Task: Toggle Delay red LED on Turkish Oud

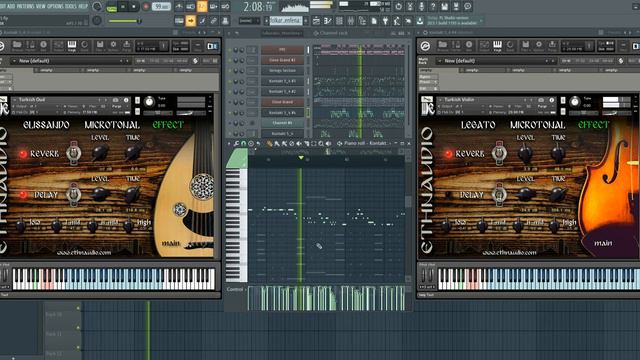Action: pyautogui.click(x=23, y=195)
